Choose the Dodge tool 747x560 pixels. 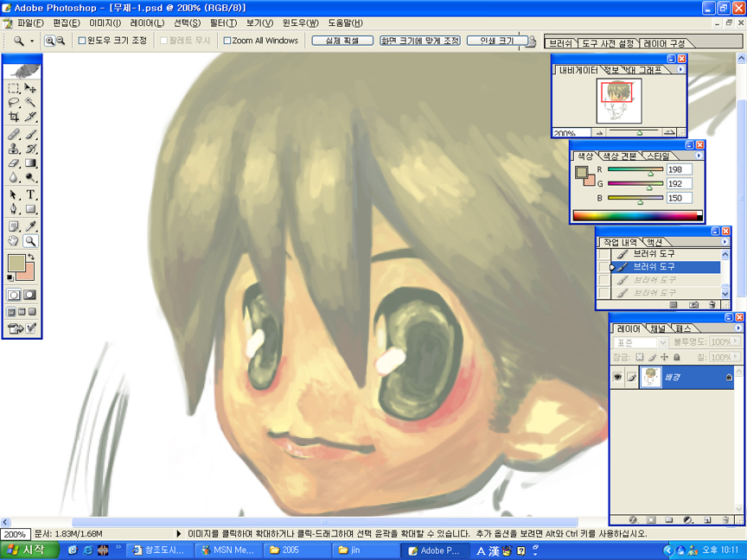[x=30, y=177]
